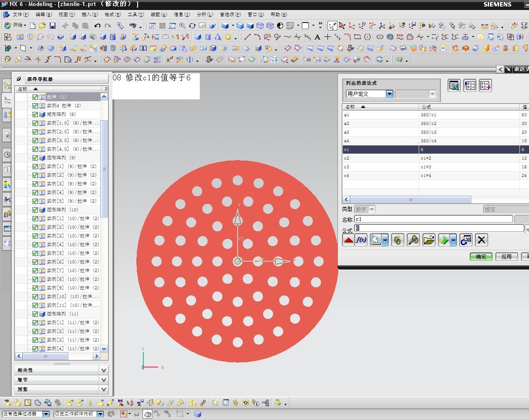The width and height of the screenshot is (529, 420).
Task: Open the 分析(L) menu
Action: tap(205, 14)
